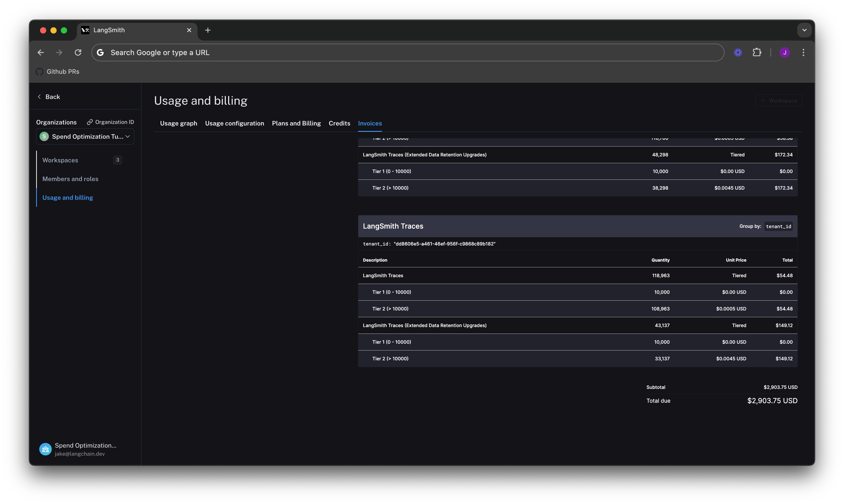Image resolution: width=844 pixels, height=504 pixels.
Task: Open the J profile avatar
Action: 784,52
